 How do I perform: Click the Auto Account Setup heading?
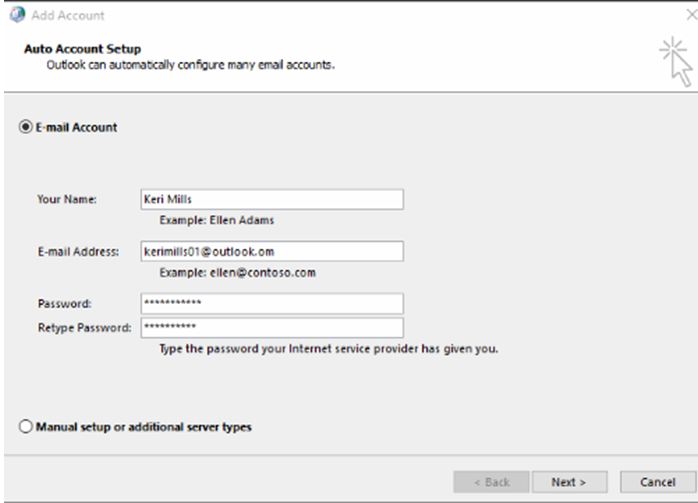tap(82, 49)
